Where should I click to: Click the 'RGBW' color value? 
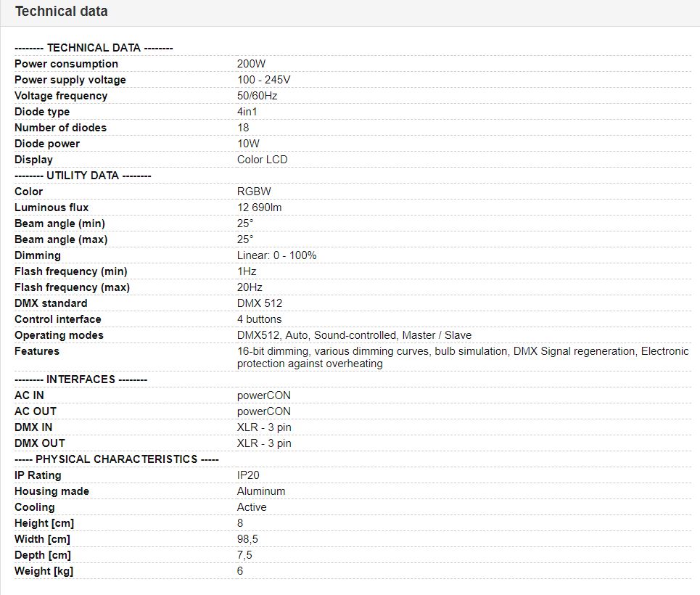pyautogui.click(x=254, y=192)
